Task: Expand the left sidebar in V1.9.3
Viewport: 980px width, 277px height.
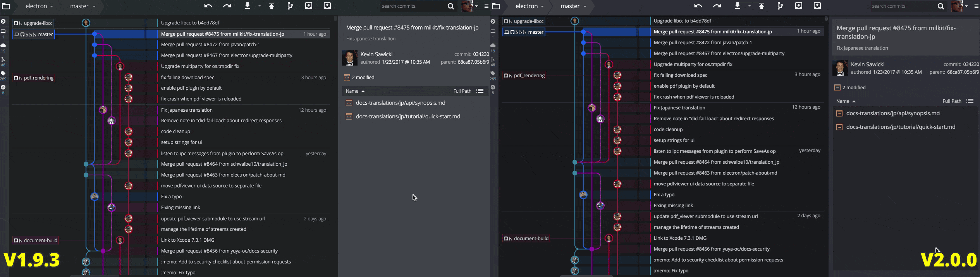Action: point(3,21)
